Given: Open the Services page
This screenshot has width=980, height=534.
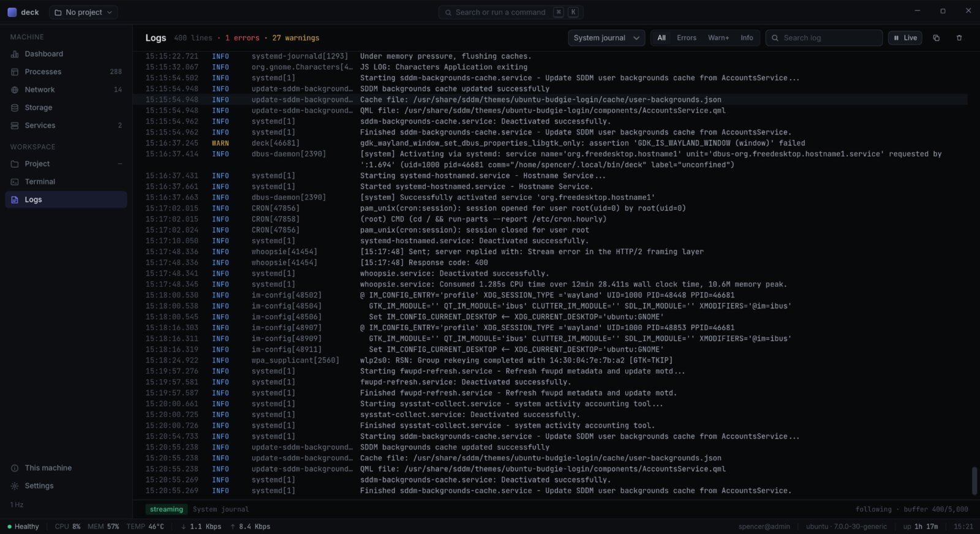Looking at the screenshot, I should coord(66,125).
